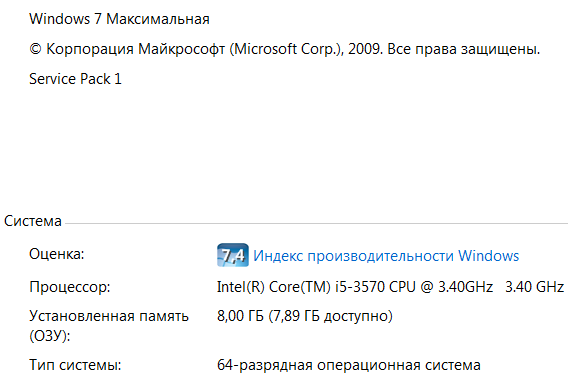This screenshot has width=568, height=380.
Task: Click the 8,00 ГБ installed memory value
Action: [240, 316]
